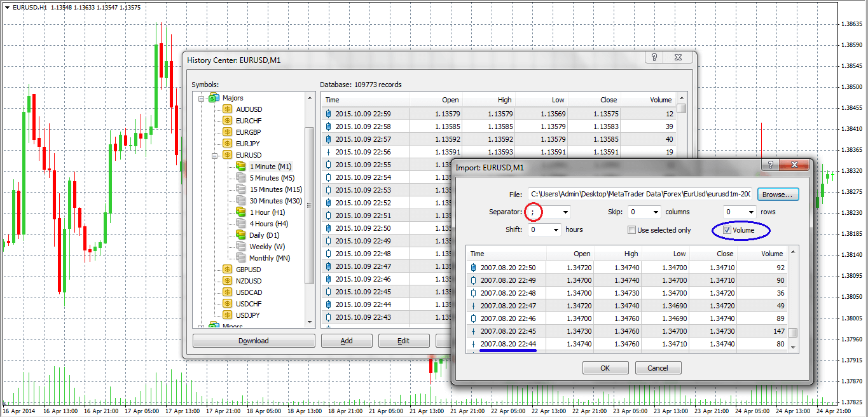The height and width of the screenshot is (417, 868).
Task: Click the Download button in History Center
Action: pyautogui.click(x=254, y=341)
